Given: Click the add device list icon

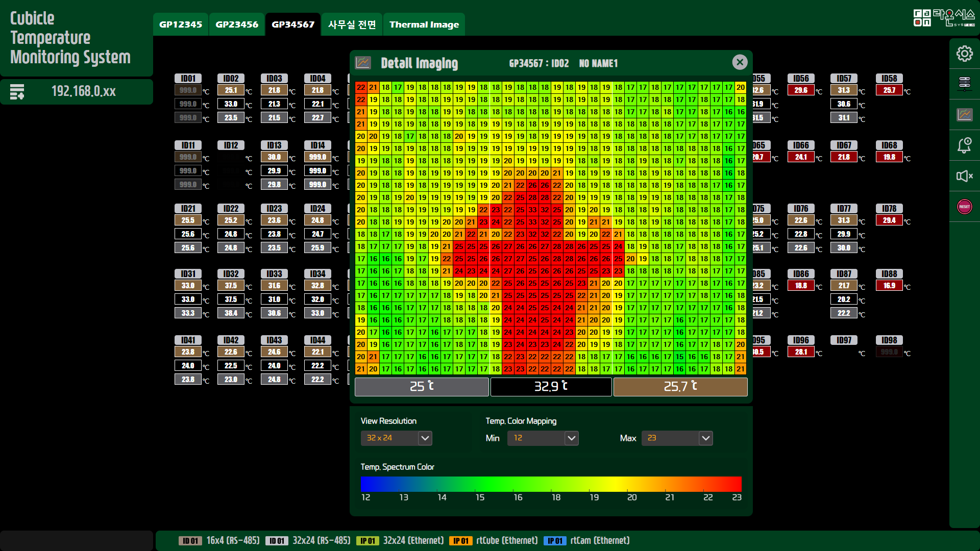Looking at the screenshot, I should tap(17, 92).
